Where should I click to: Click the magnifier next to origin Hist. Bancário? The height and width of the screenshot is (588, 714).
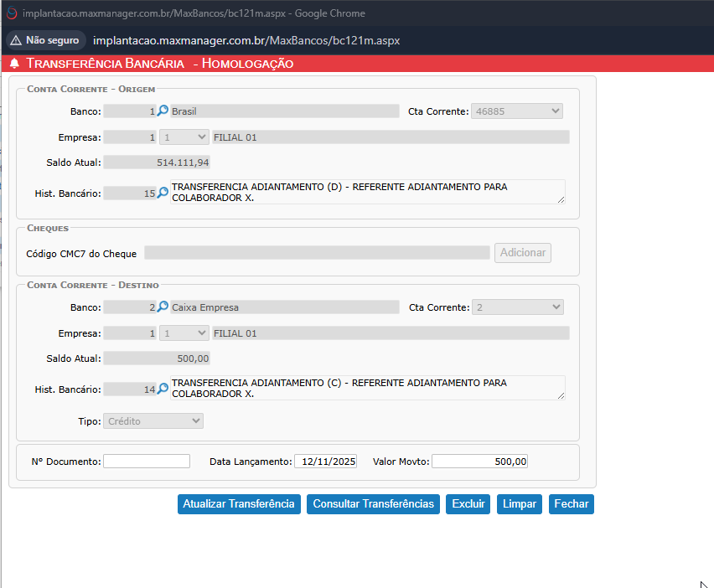point(163,193)
